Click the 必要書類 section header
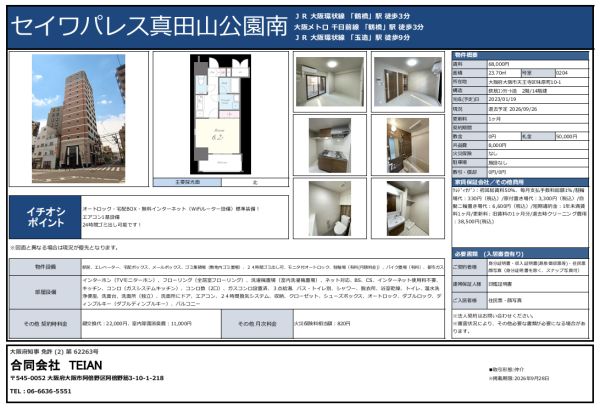 pos(520,254)
